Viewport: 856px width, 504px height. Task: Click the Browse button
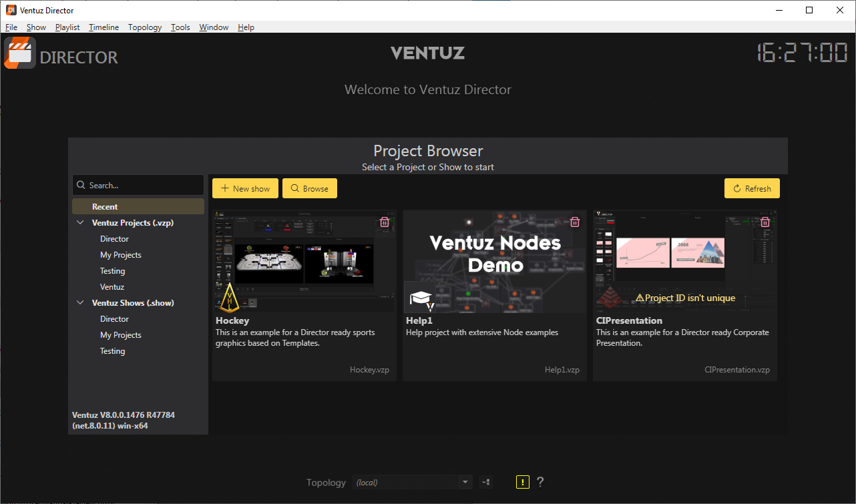click(310, 188)
